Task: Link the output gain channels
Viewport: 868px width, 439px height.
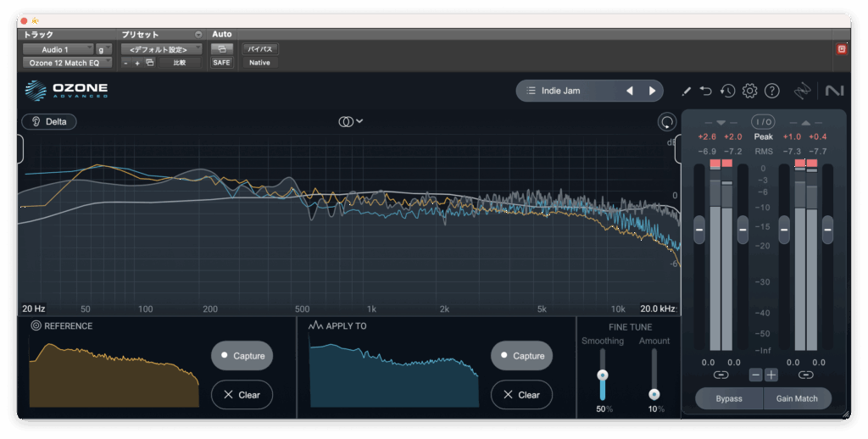Action: point(805,375)
